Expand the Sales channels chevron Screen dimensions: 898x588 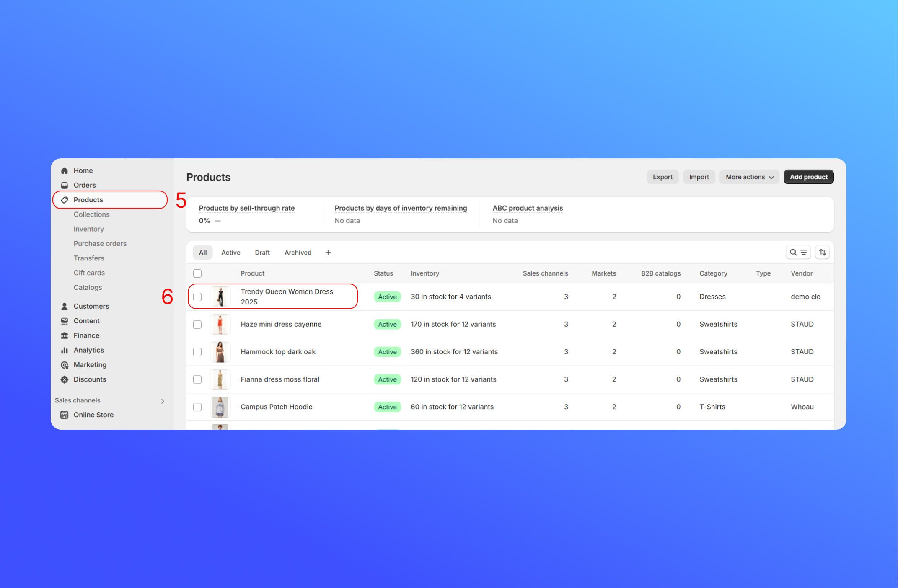163,401
